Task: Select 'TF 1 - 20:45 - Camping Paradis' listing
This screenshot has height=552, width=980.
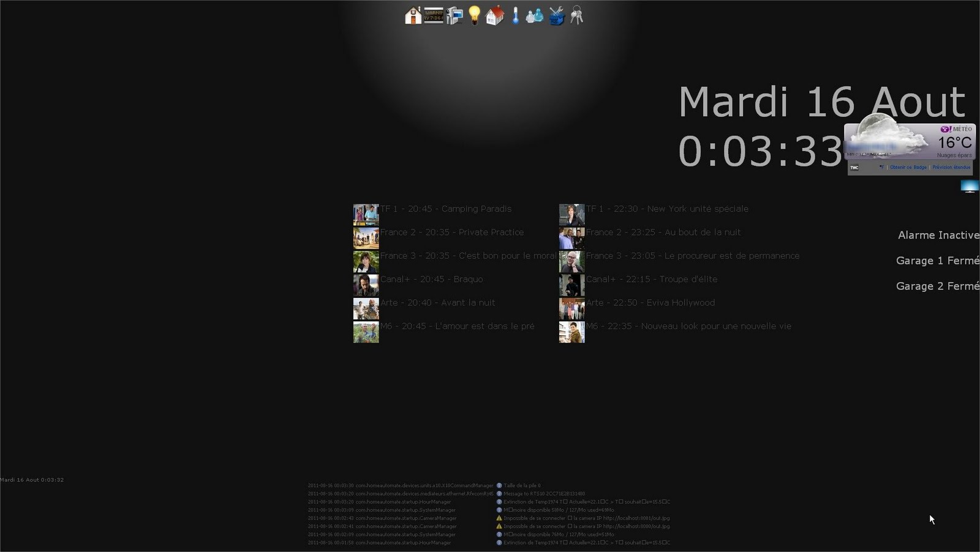Action: 446,209
